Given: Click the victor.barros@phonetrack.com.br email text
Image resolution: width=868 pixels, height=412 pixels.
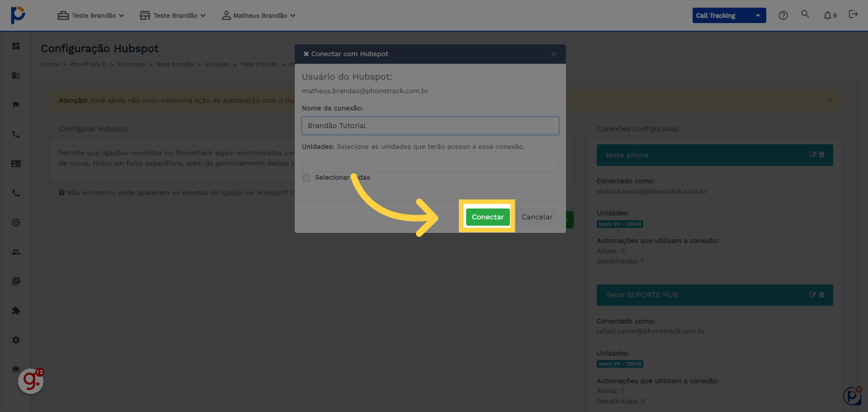Looking at the screenshot, I should 651,191.
